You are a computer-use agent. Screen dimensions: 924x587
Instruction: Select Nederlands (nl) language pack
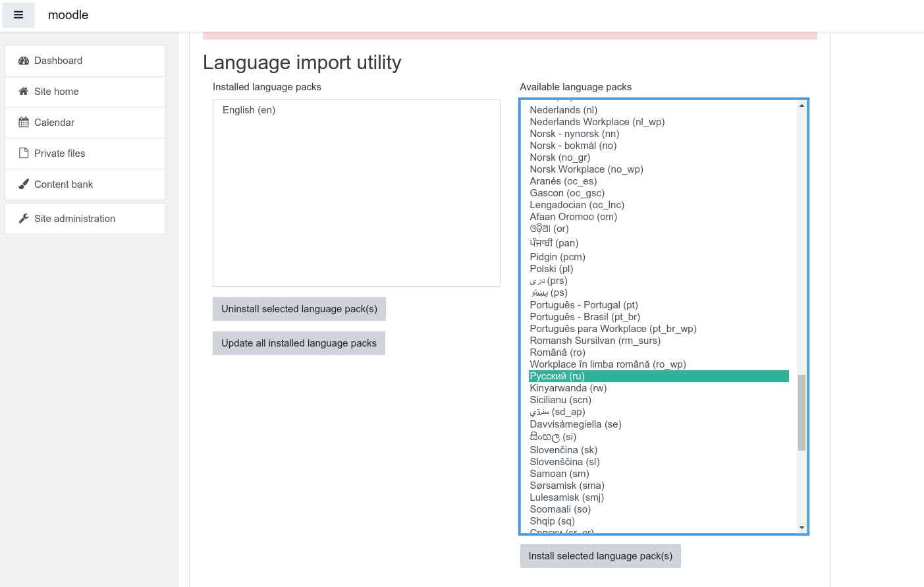pos(563,110)
